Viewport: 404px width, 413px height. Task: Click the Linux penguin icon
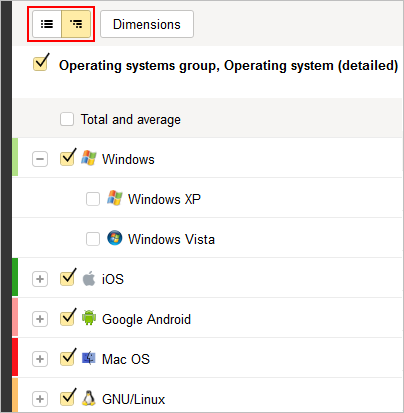point(89,398)
